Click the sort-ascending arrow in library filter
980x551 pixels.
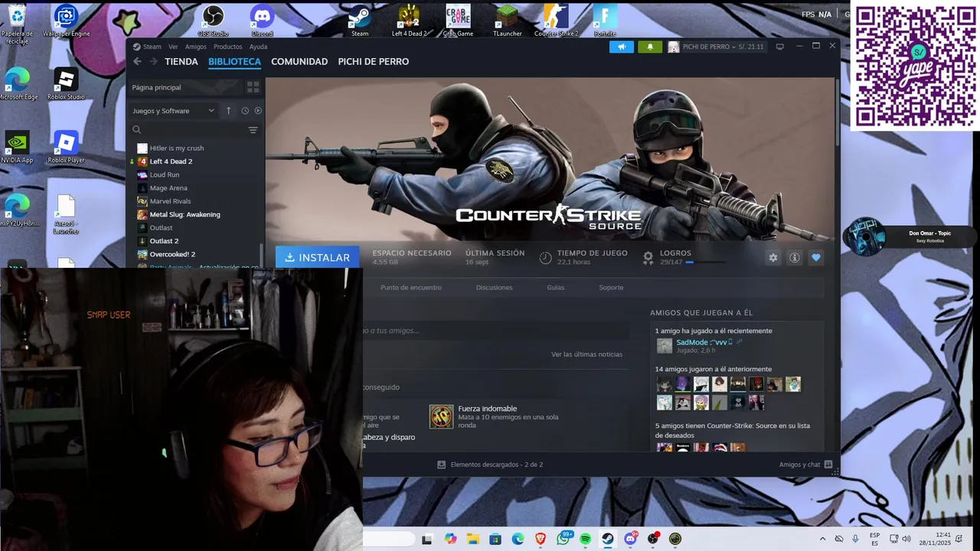[228, 110]
